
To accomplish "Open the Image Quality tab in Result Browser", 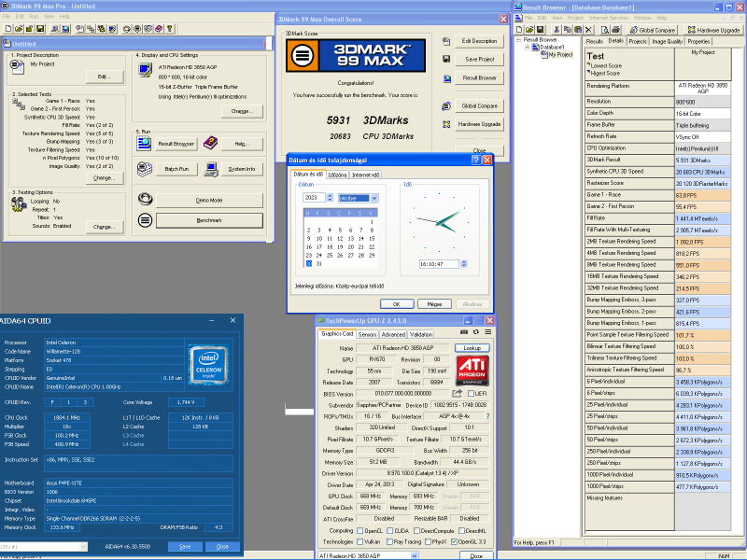I will 667,42.
